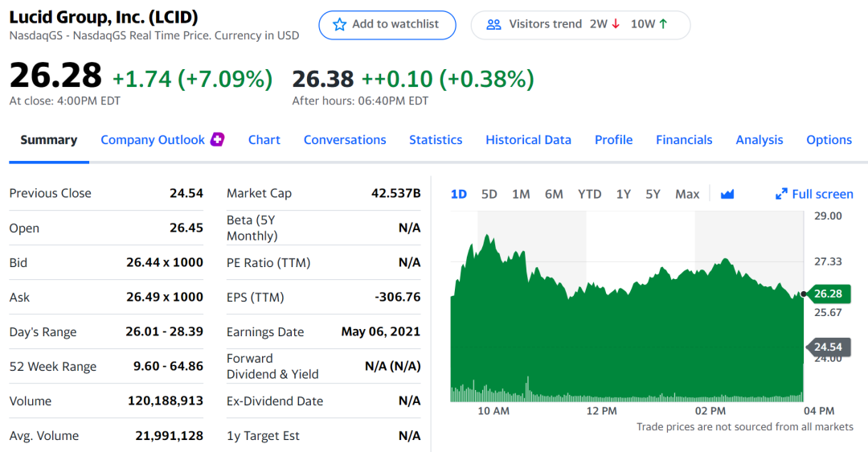Click the Full screen expand arrows icon
868x452 pixels.
pos(781,194)
